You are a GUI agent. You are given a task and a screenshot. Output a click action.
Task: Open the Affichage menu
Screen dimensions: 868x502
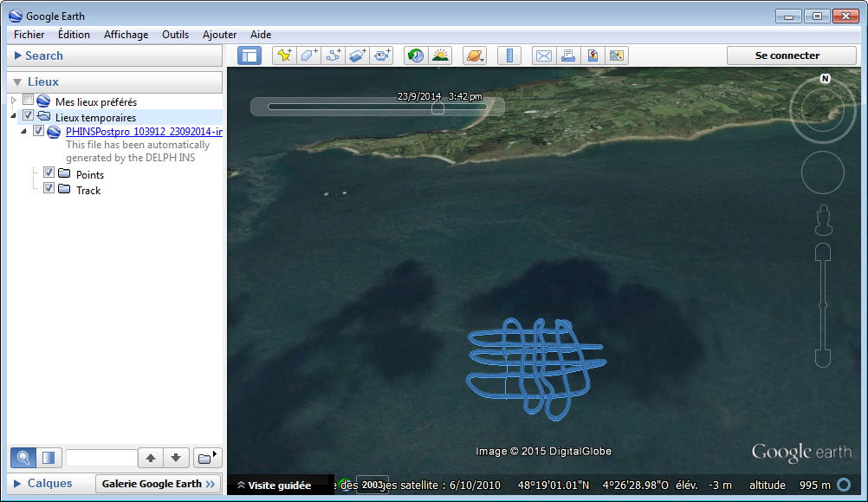click(x=126, y=35)
